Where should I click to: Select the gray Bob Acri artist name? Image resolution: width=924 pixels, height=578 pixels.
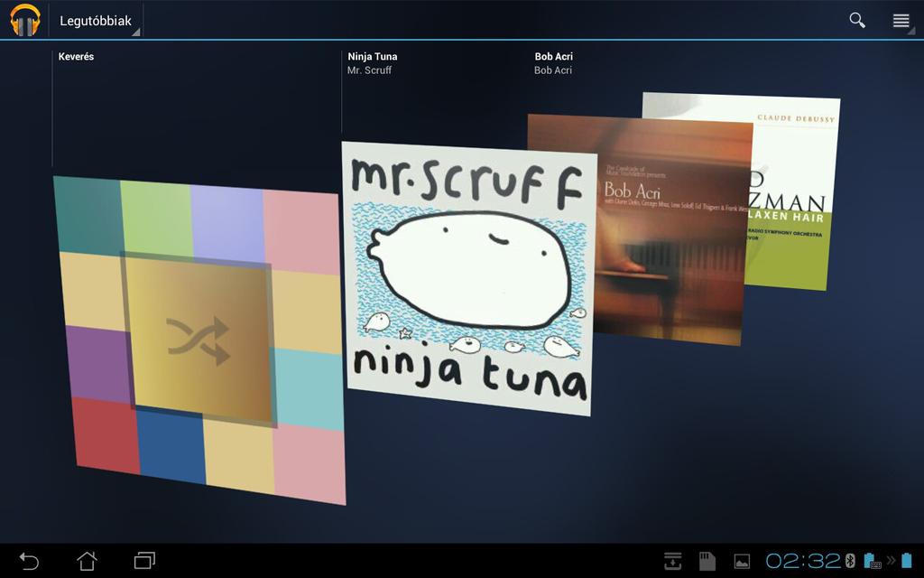553,70
